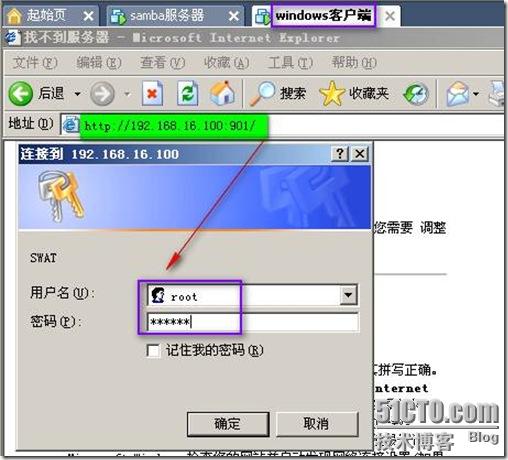Screen dimensions: 508x460
Task: Open the Mail button dropdown arrow
Action: (476, 94)
